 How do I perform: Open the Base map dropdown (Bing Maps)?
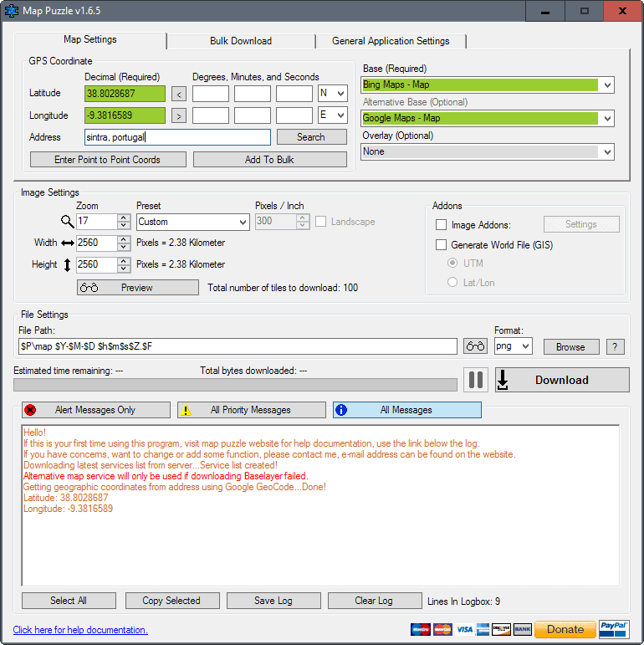coord(488,85)
